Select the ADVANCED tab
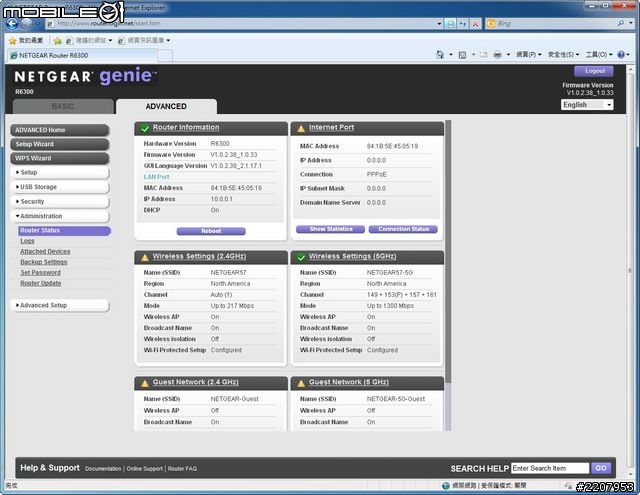This screenshot has width=640, height=495. click(x=166, y=107)
